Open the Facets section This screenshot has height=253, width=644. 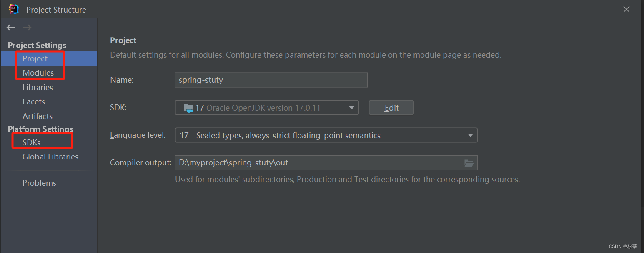(34, 101)
